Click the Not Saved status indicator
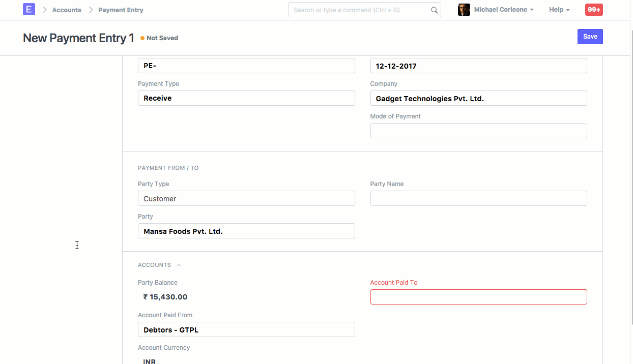The image size is (633, 364). point(159,38)
